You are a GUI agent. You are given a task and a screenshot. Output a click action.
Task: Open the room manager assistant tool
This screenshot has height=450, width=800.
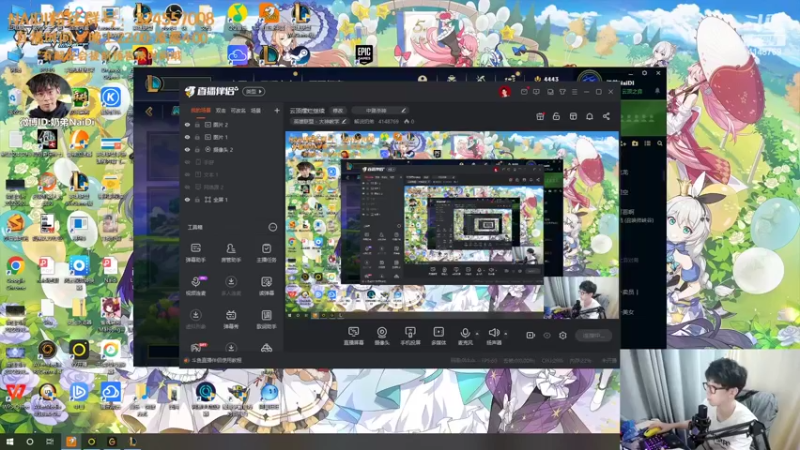click(231, 253)
